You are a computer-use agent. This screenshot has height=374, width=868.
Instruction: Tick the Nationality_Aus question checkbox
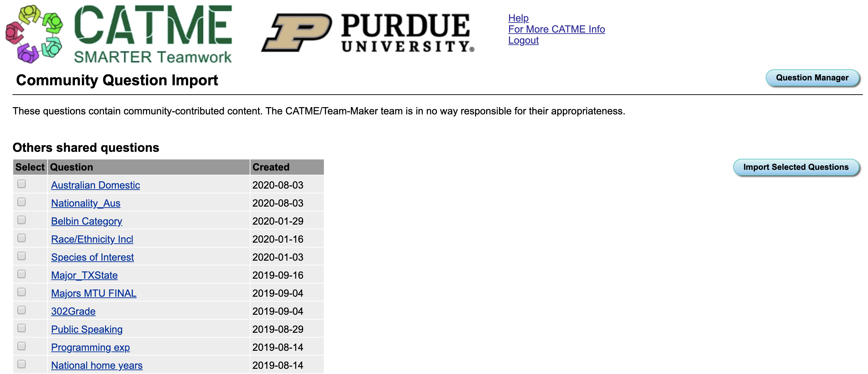click(22, 202)
